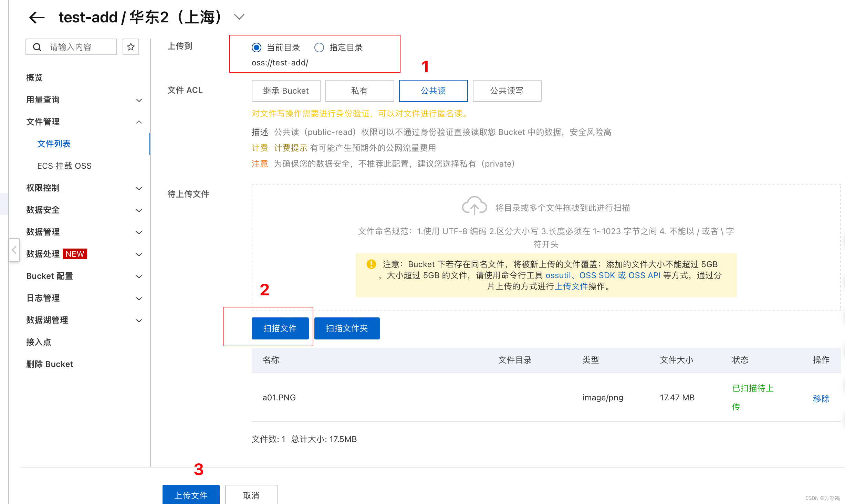Viewport: 845px width, 504px height.
Task: Collapse the sidebar with the left chevron handle
Action: (x=14, y=250)
